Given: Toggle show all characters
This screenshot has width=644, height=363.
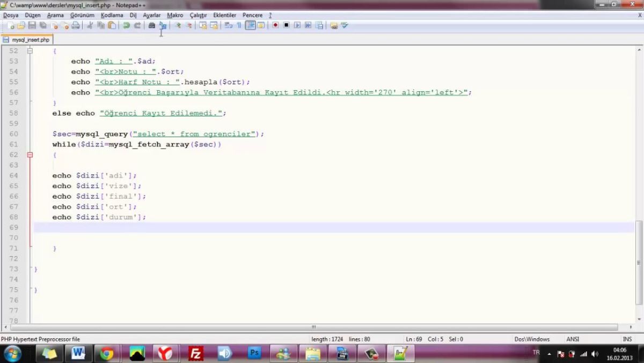Looking at the screenshot, I should click(x=239, y=25).
